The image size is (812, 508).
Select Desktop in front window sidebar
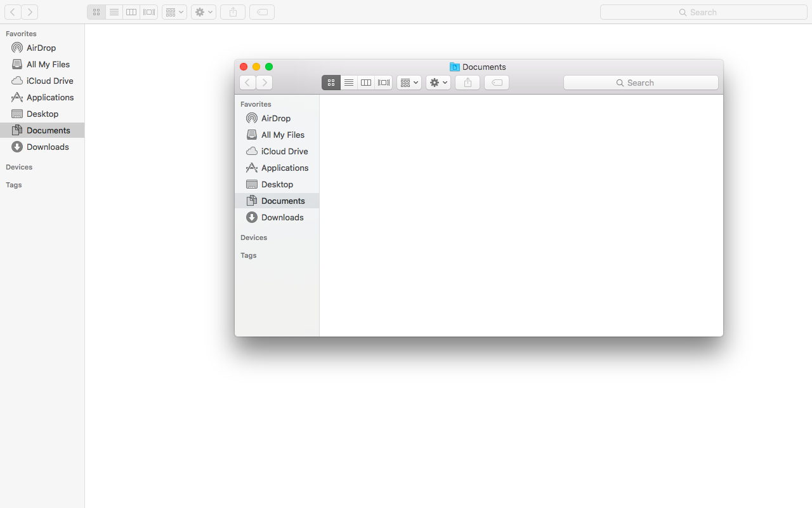[x=277, y=184]
